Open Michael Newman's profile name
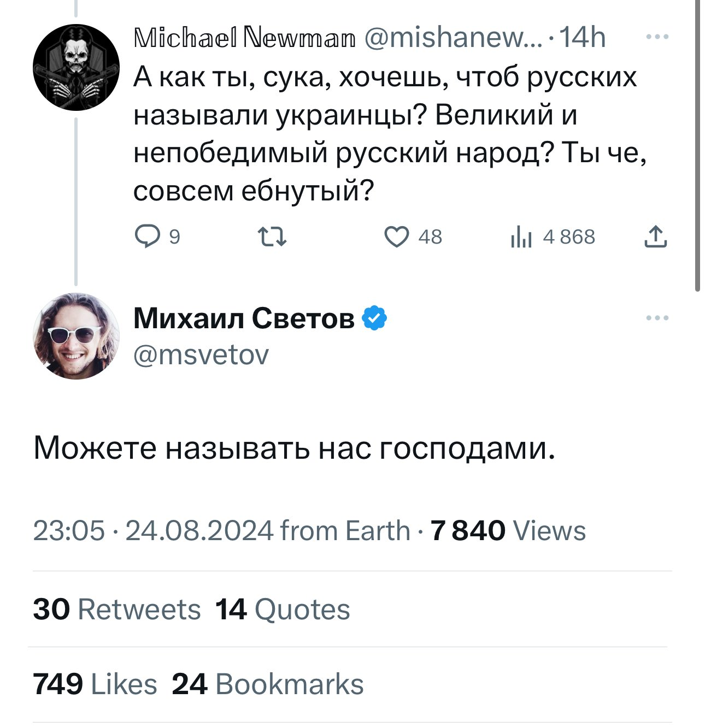 [x=244, y=38]
